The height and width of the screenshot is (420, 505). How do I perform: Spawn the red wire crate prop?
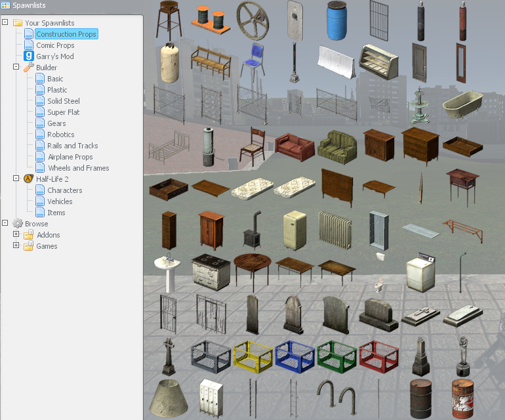pyautogui.click(x=379, y=357)
